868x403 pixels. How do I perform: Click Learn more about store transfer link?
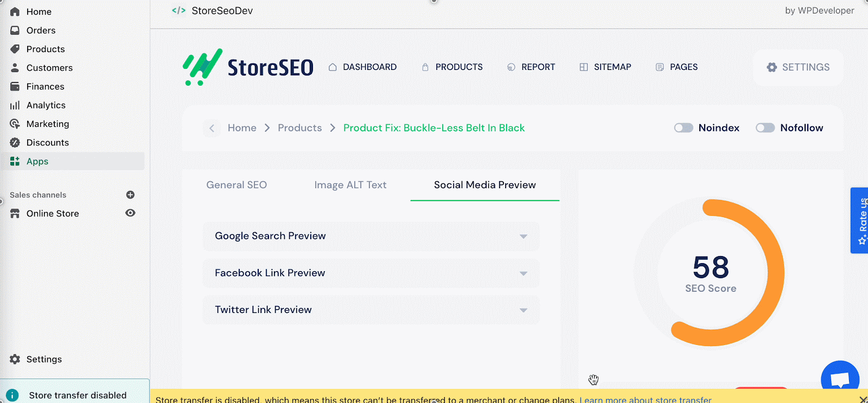point(646,399)
